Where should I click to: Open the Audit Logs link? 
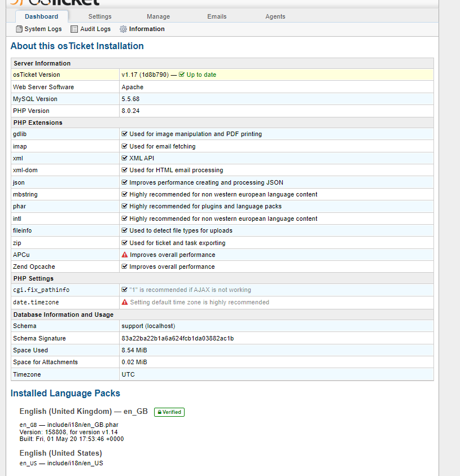(95, 29)
